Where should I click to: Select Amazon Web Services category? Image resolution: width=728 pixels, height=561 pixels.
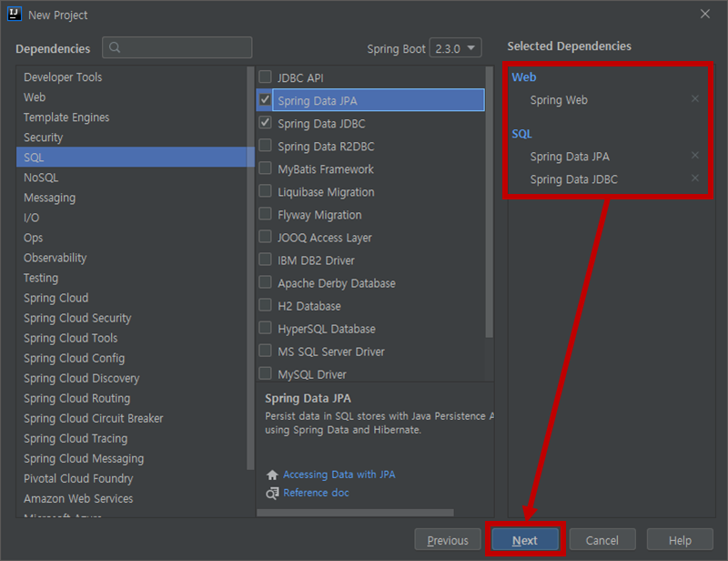(x=132, y=498)
